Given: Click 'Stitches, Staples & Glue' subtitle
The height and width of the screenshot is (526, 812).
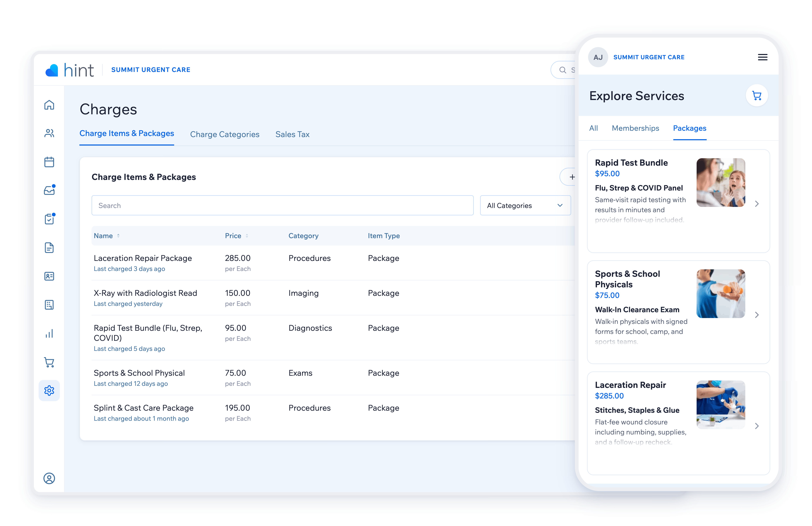Looking at the screenshot, I should coord(637,410).
